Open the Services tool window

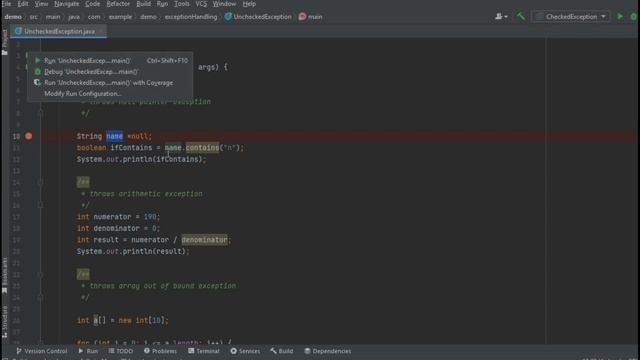pyautogui.click(x=245, y=351)
